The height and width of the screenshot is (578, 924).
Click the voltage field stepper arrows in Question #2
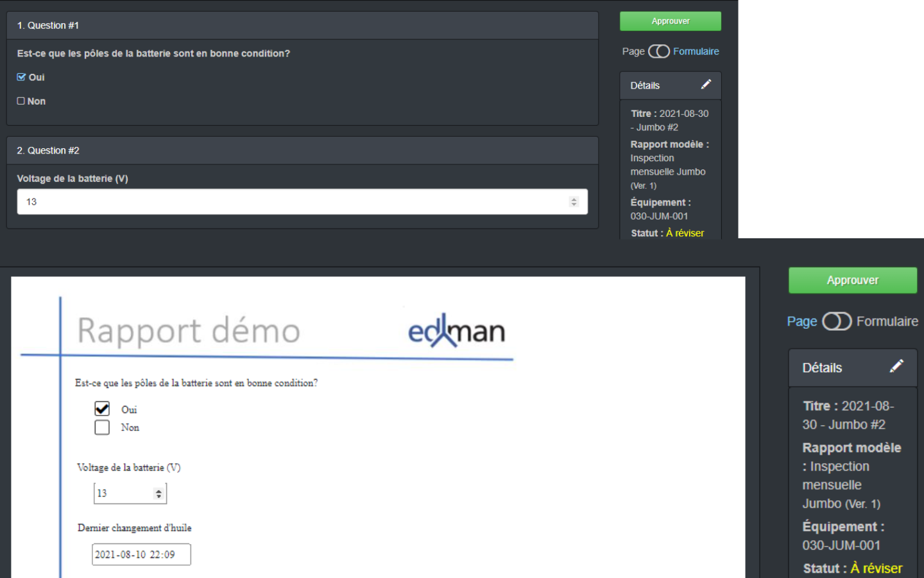[x=574, y=202]
